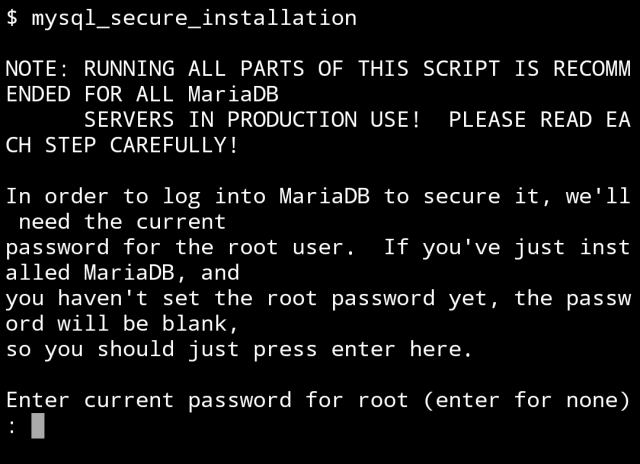Click the dollar sign shell prompt
Viewport: 640px width, 464px height.
tap(12, 18)
